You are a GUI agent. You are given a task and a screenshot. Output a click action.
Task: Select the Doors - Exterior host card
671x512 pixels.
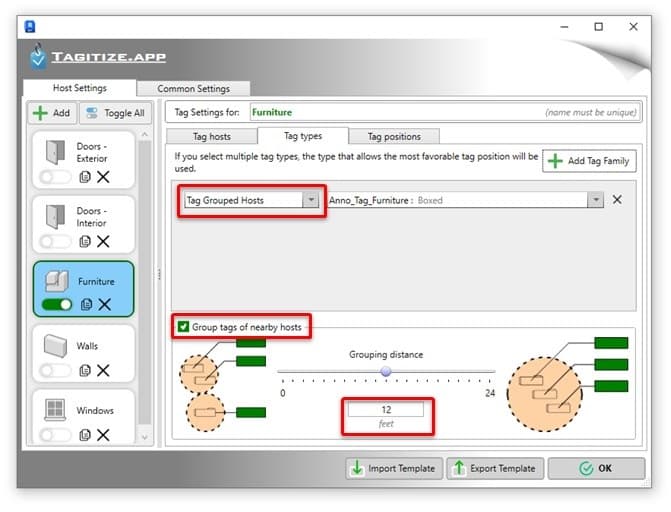pyautogui.click(x=84, y=160)
